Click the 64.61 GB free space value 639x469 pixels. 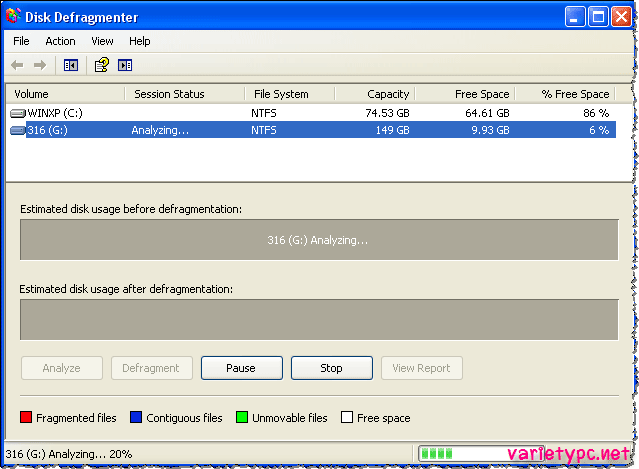click(x=487, y=113)
